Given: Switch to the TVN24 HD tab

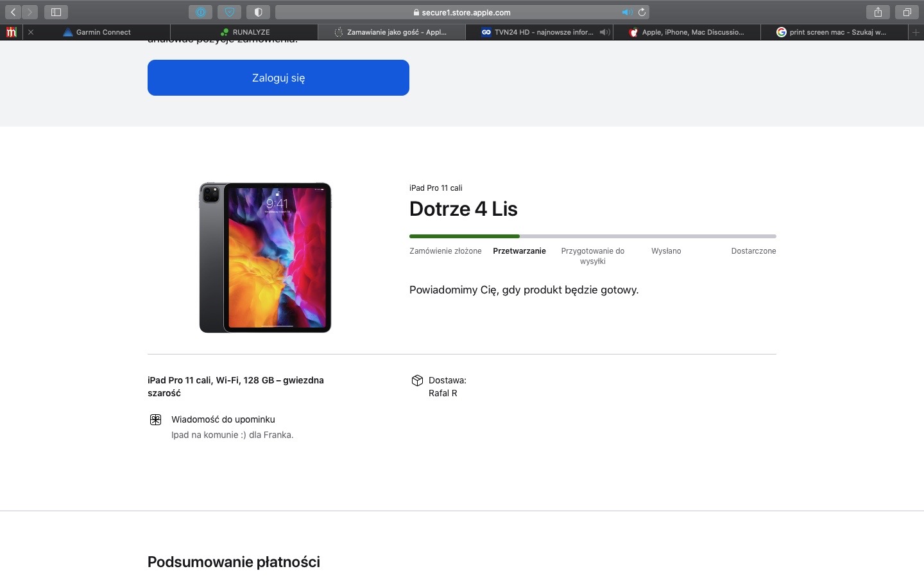Looking at the screenshot, I should (539, 32).
